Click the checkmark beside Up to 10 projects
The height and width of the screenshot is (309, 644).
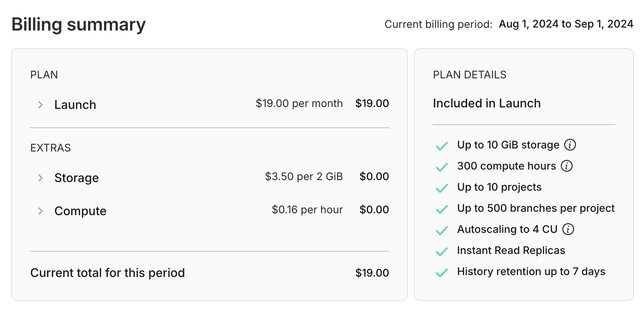[x=442, y=188]
